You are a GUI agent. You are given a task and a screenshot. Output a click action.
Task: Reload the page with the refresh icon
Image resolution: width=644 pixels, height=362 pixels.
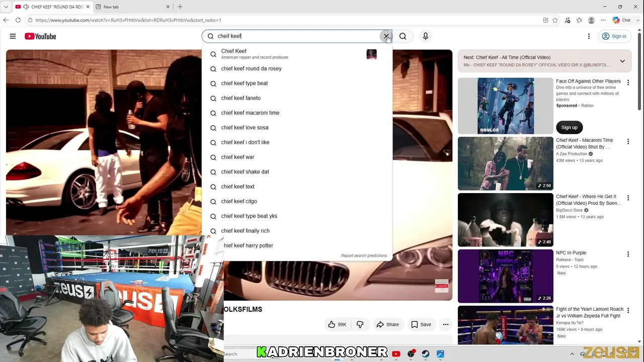pyautogui.click(x=18, y=20)
